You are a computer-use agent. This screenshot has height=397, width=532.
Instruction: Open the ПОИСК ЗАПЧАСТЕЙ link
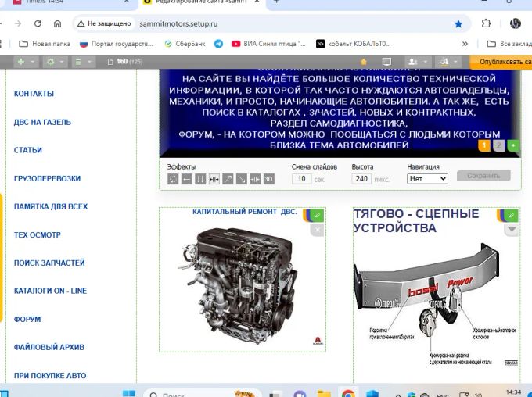point(49,263)
